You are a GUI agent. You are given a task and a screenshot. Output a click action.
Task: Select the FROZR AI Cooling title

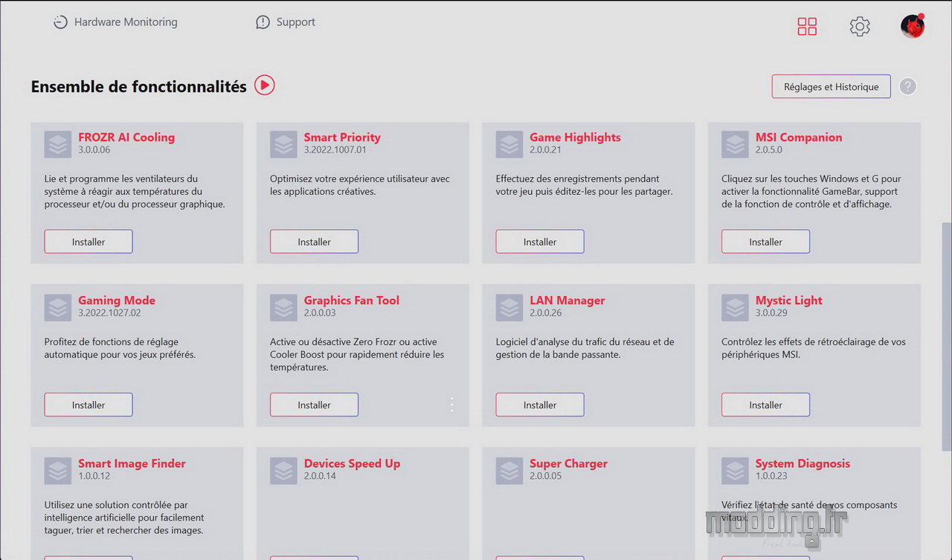point(126,137)
